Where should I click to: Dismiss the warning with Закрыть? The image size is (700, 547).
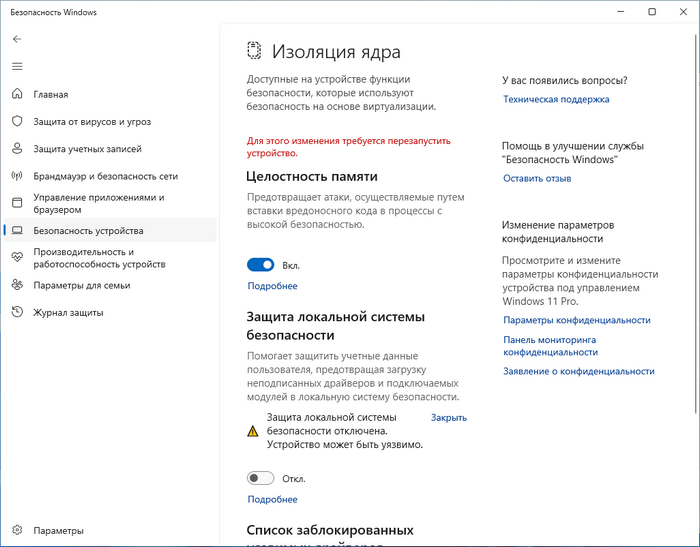449,417
